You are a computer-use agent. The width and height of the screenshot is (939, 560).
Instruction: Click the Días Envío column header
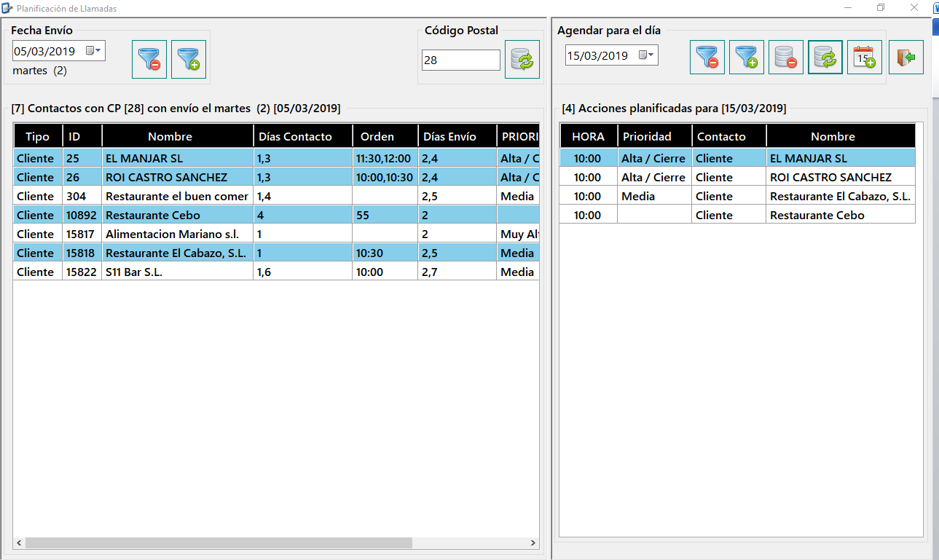click(457, 136)
